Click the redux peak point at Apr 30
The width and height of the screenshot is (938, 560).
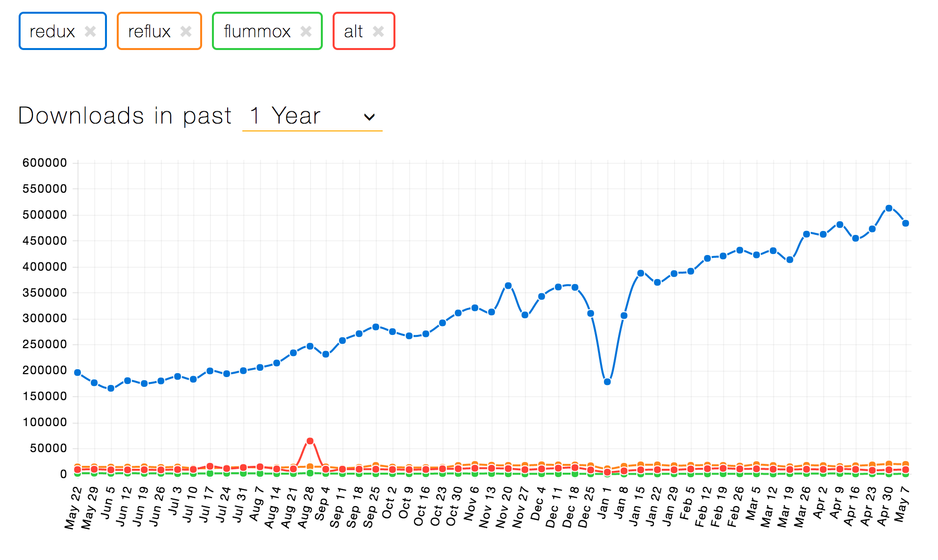(889, 208)
